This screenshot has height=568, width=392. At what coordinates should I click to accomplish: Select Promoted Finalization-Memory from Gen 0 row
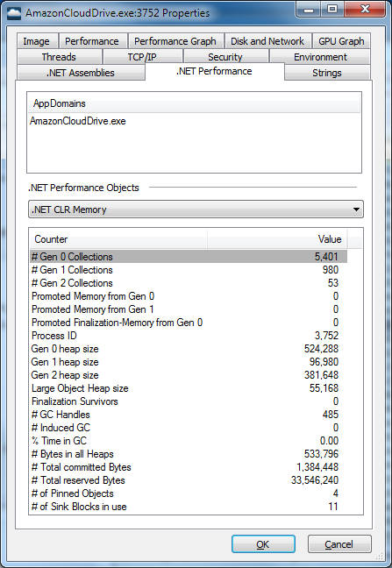[x=189, y=323]
